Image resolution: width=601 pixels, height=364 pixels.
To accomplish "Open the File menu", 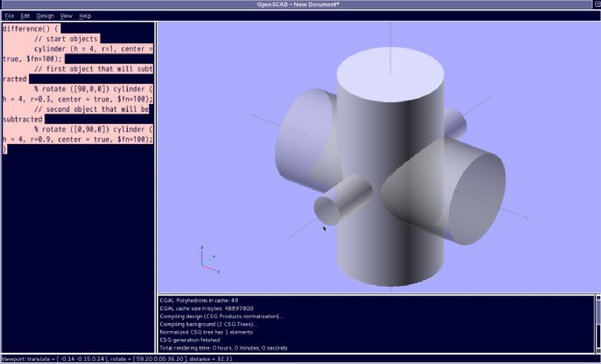I will pos(9,16).
